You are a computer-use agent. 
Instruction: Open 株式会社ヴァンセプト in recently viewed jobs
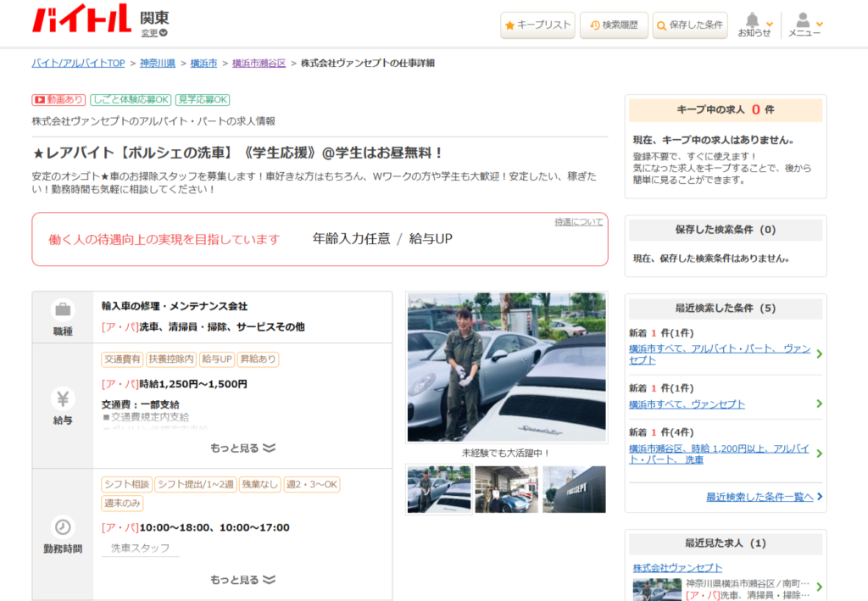point(677,568)
